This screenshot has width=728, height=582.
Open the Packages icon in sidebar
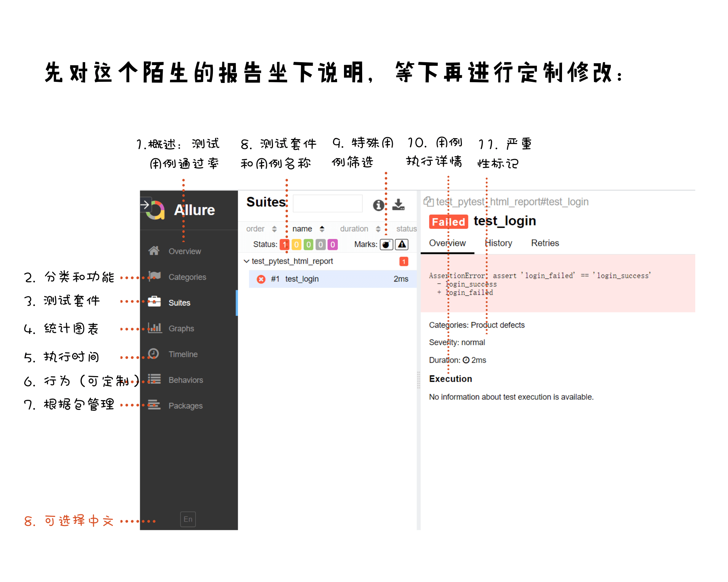(154, 405)
